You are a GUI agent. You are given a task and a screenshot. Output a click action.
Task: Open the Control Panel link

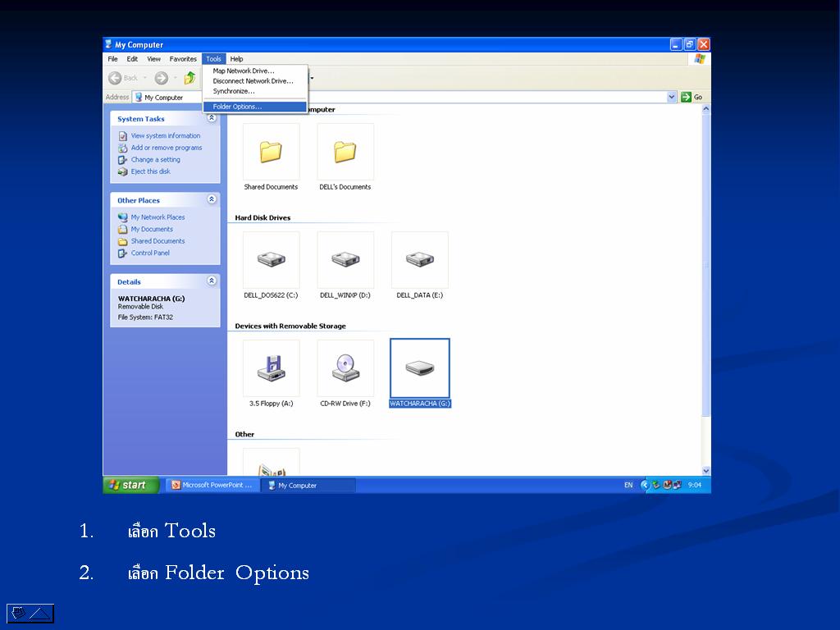150,253
